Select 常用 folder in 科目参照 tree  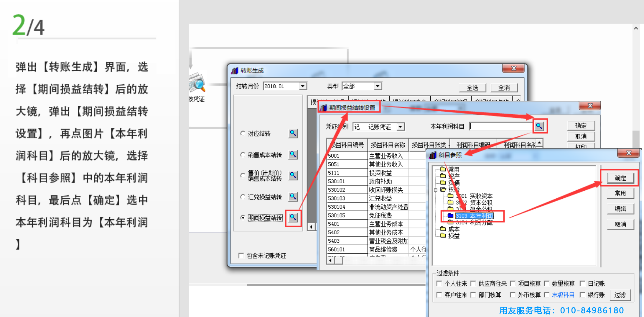tap(454, 169)
